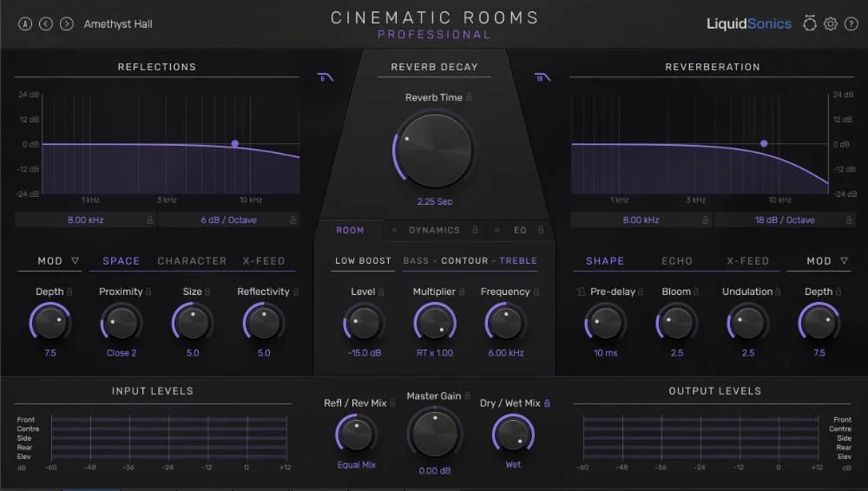Screen dimensions: 868x491
Task: Open the reflections X-FEED tab
Action: (264, 261)
